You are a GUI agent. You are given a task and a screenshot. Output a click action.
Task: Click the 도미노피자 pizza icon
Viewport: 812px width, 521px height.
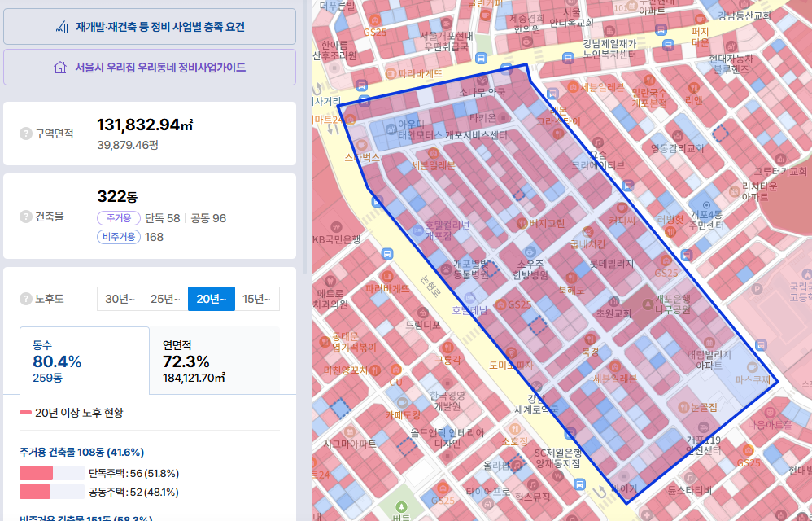tap(511, 353)
